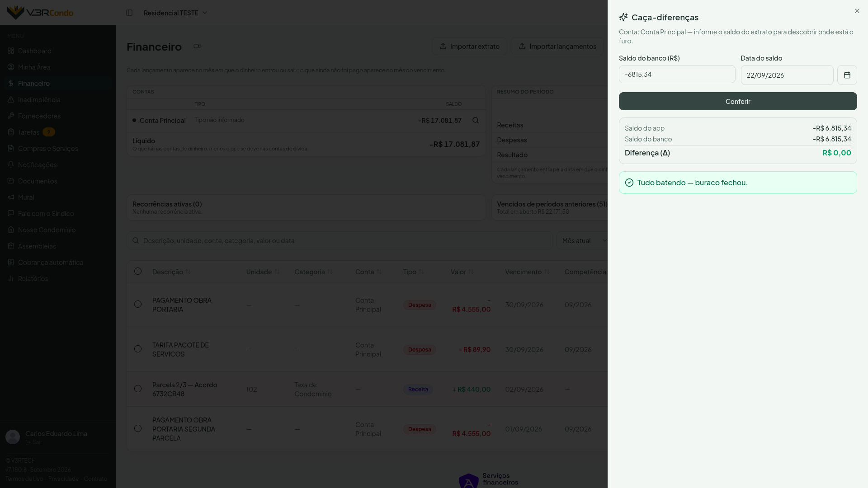Sort the table by Descrição
This screenshot has width=868, height=488.
coord(171,272)
